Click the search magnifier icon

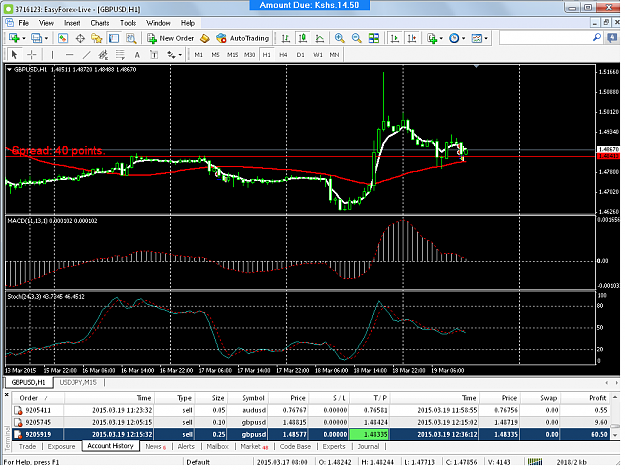click(597, 38)
